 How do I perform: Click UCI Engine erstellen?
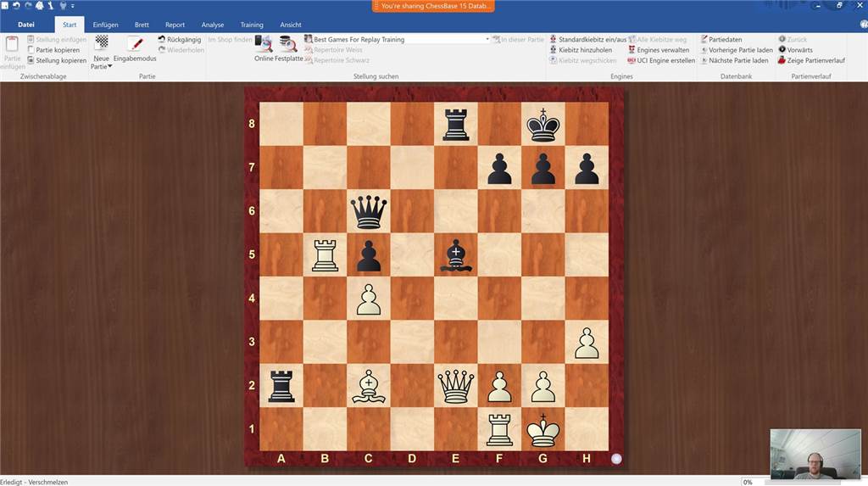661,60
